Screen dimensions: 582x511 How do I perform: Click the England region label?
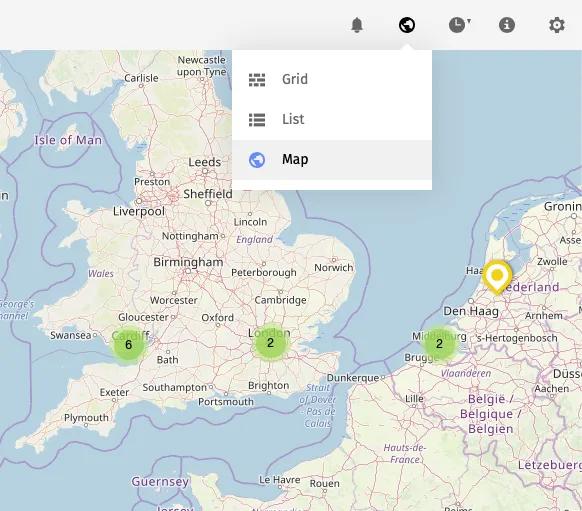click(255, 240)
